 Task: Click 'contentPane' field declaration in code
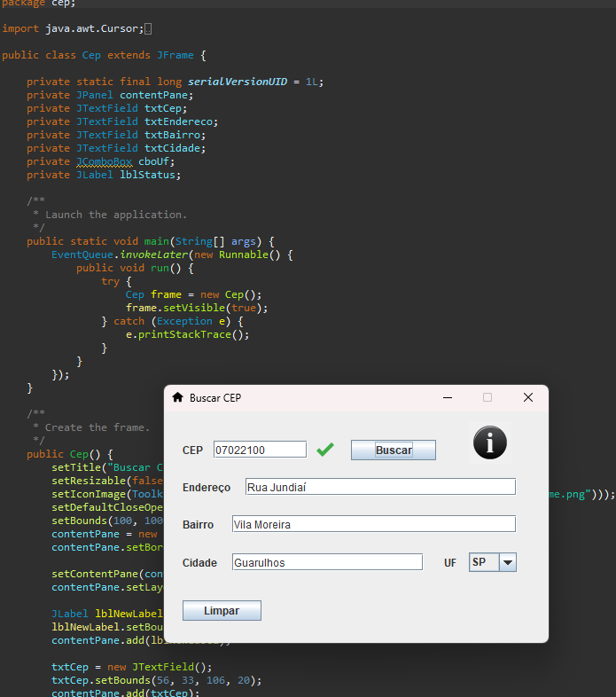pyautogui.click(x=153, y=95)
